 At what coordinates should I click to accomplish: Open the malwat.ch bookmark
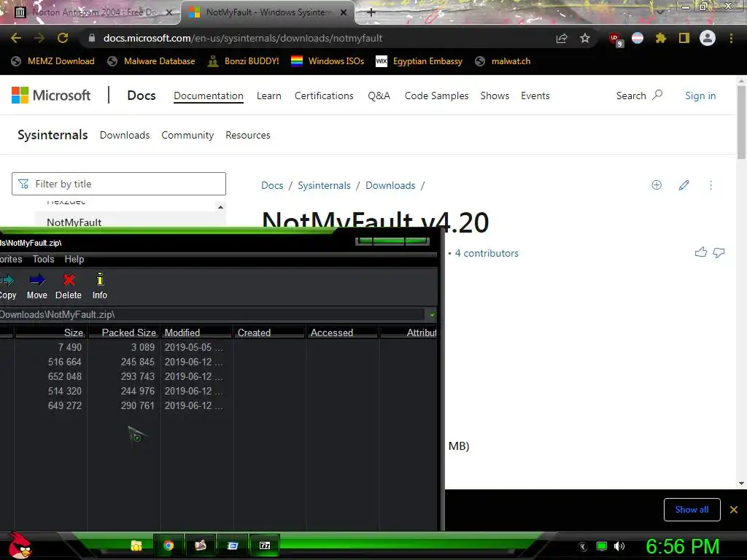(x=503, y=61)
